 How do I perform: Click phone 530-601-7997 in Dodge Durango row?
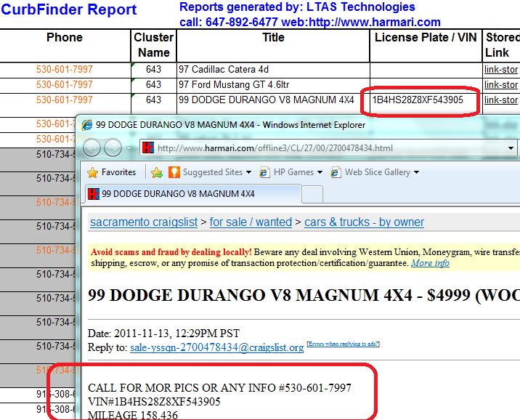(65, 100)
